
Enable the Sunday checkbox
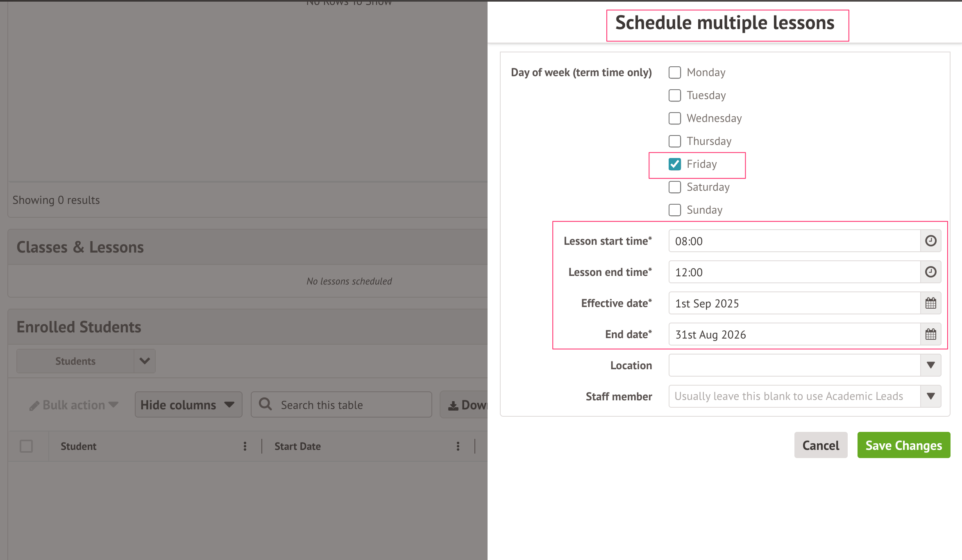click(x=675, y=210)
